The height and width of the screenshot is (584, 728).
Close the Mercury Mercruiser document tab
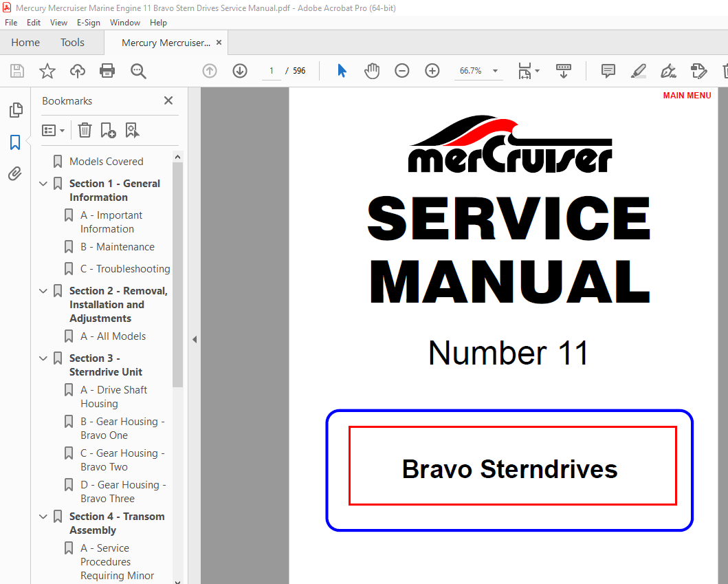click(x=219, y=42)
